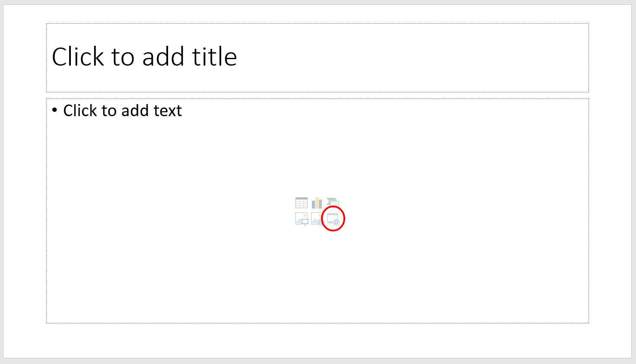Click the Insert Table icon in the placeholder
This screenshot has width=636, height=364.
point(302,203)
